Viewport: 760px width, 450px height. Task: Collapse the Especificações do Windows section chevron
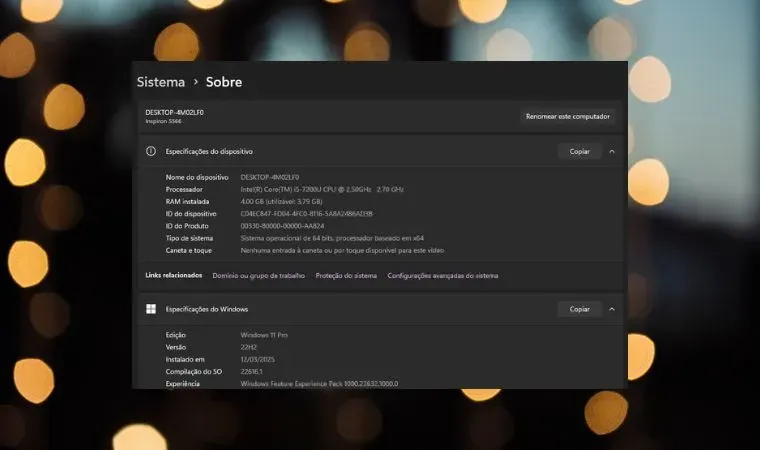pos(612,309)
